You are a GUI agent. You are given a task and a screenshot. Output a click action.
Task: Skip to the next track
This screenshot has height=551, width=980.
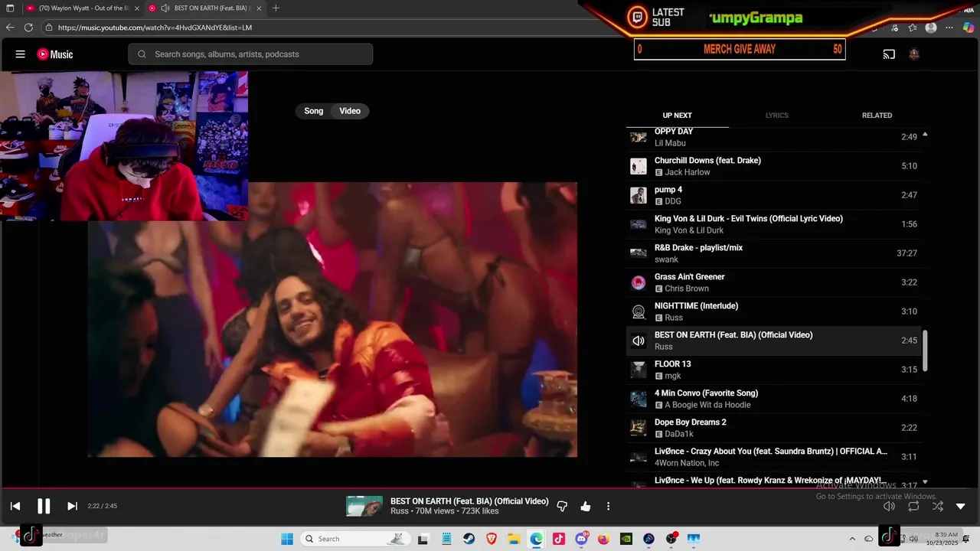pyautogui.click(x=72, y=506)
